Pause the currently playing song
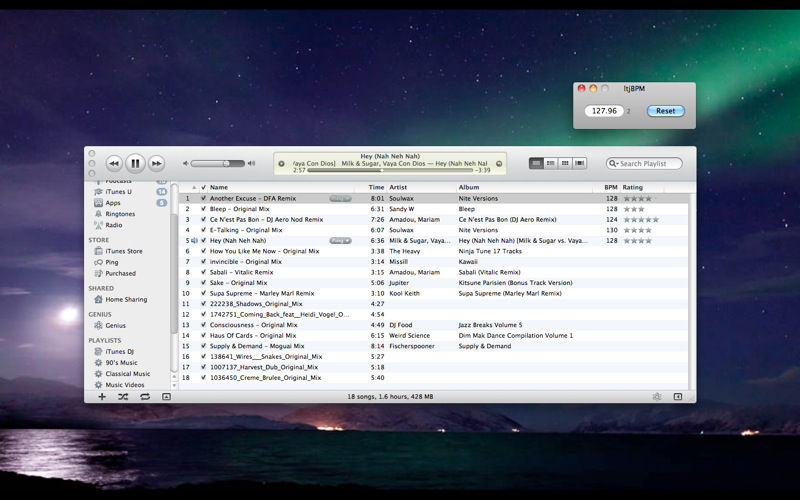The image size is (800, 500). [135, 163]
